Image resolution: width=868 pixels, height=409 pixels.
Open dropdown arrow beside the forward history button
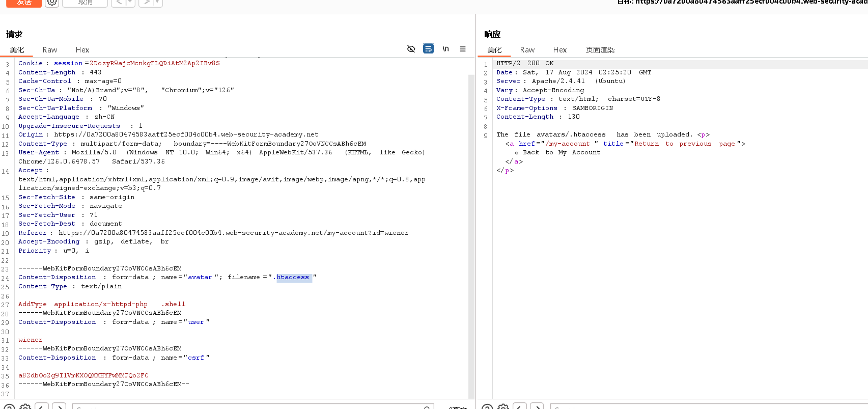(x=157, y=3)
